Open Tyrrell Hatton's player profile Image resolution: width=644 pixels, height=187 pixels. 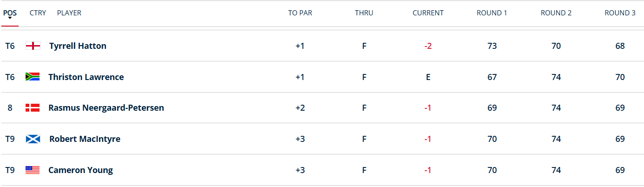(x=78, y=46)
